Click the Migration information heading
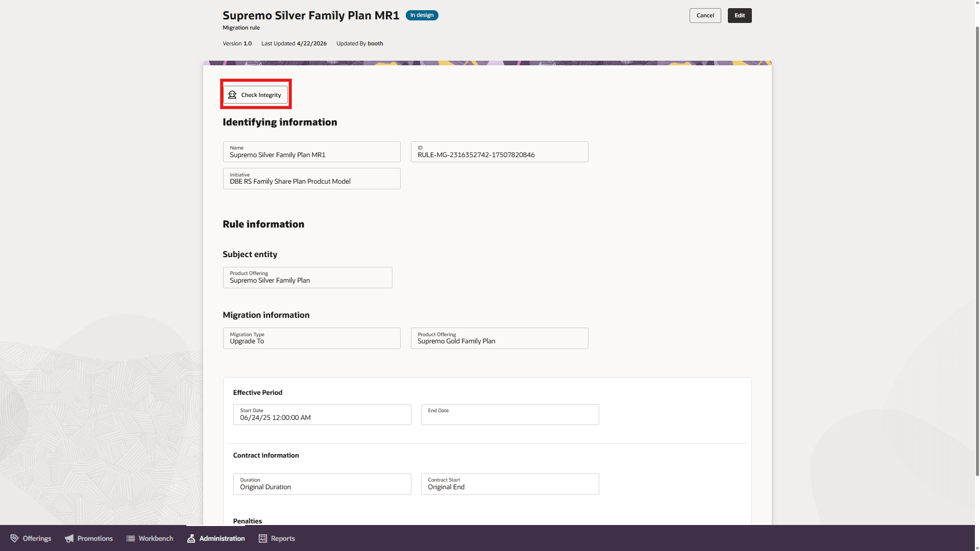 (266, 315)
